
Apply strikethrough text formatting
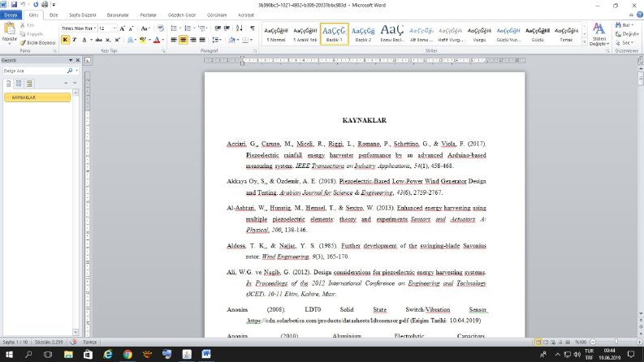coord(98,40)
